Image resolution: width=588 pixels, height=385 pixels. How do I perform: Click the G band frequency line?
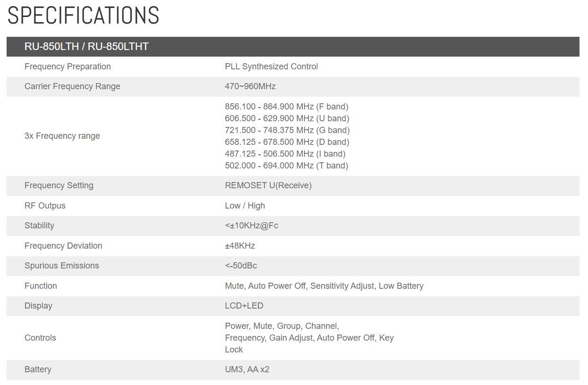[x=287, y=130]
